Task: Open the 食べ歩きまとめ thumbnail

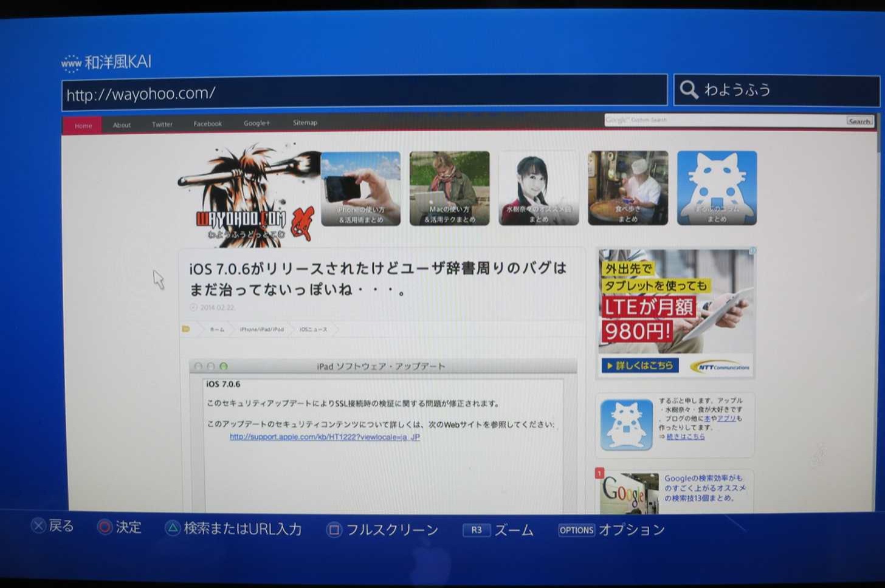Action: coord(628,188)
